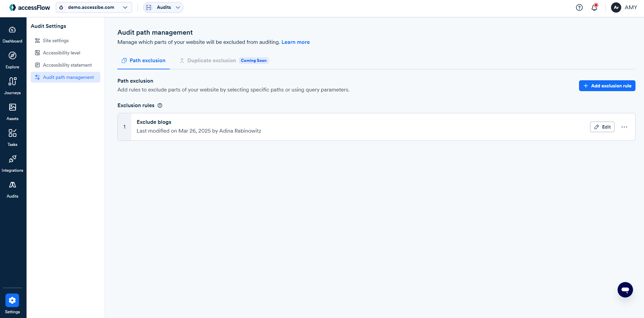Click the Audit Settings heading
This screenshot has width=644, height=318.
[48, 26]
